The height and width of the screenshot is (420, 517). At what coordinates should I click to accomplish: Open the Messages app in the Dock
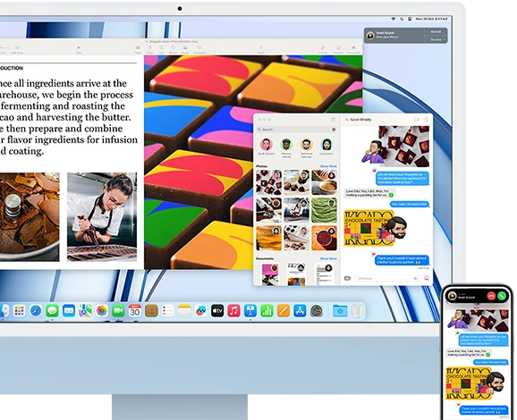pyautogui.click(x=52, y=311)
